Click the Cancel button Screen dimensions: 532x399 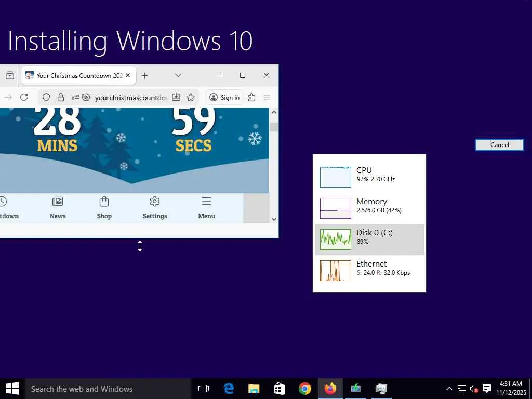(x=499, y=145)
